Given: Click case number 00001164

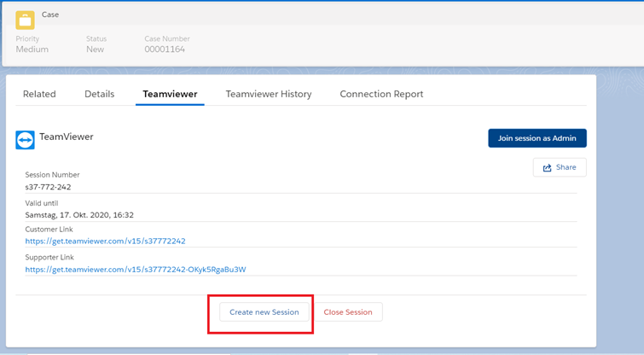Looking at the screenshot, I should (165, 49).
